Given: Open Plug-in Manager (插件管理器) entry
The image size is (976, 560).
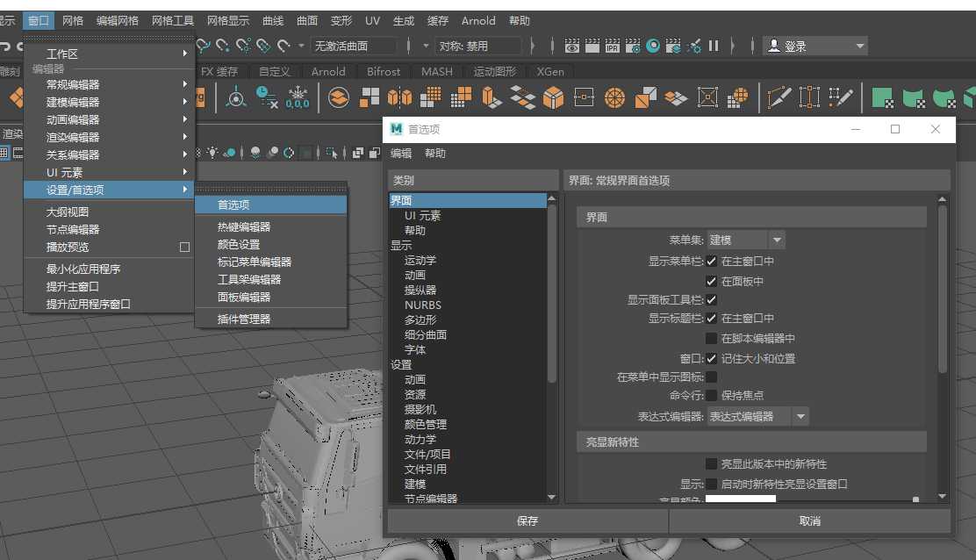Looking at the screenshot, I should (x=270, y=319).
